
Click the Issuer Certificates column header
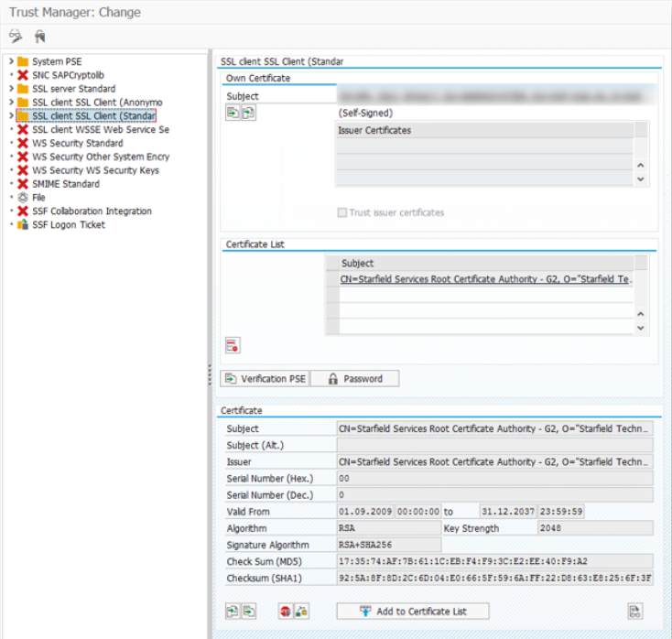484,130
